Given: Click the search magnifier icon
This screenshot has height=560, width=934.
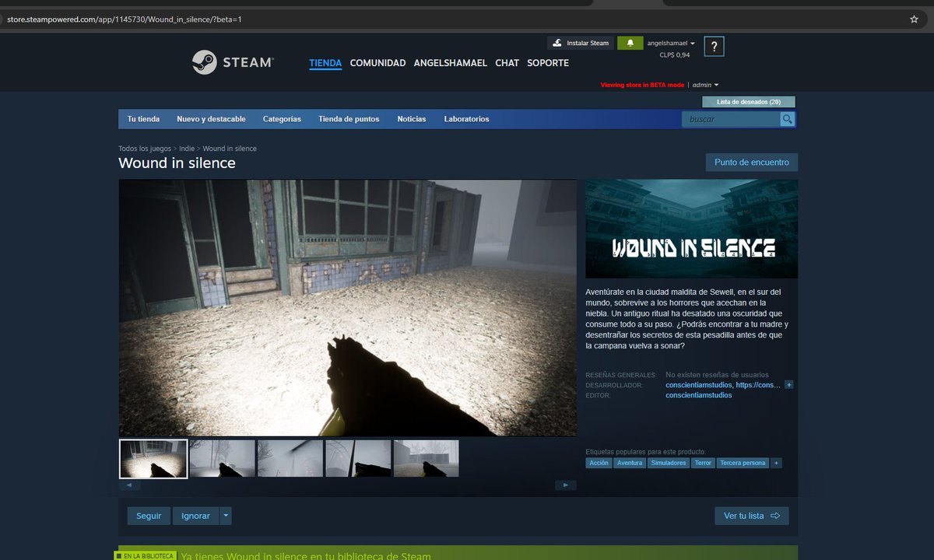Looking at the screenshot, I should [x=788, y=119].
